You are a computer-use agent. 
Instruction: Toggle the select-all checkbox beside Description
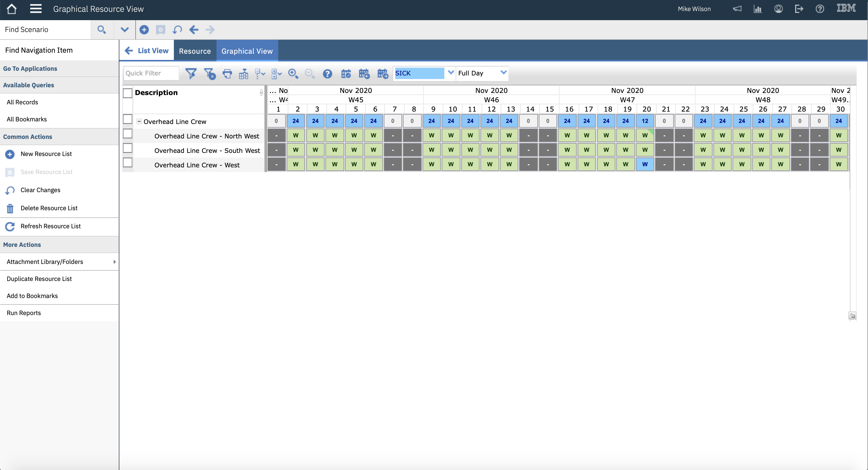tap(127, 93)
